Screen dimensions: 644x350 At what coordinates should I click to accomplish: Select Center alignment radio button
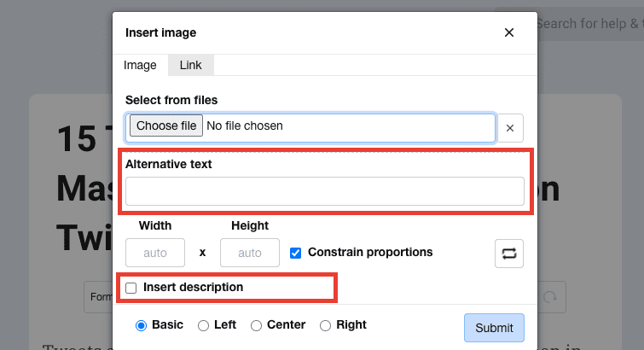point(256,325)
